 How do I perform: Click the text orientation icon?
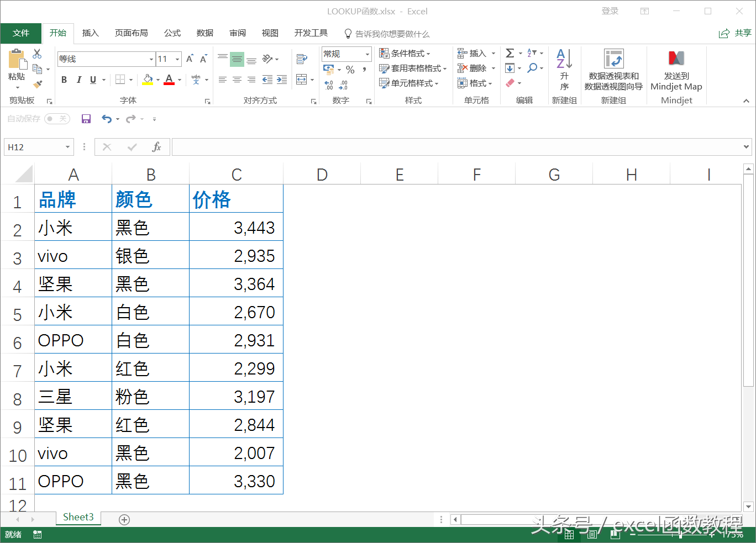pos(267,59)
